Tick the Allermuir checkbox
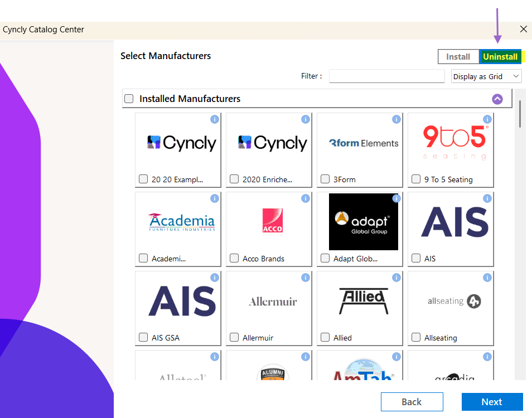Viewport: 532px width, 418px height. [x=234, y=337]
